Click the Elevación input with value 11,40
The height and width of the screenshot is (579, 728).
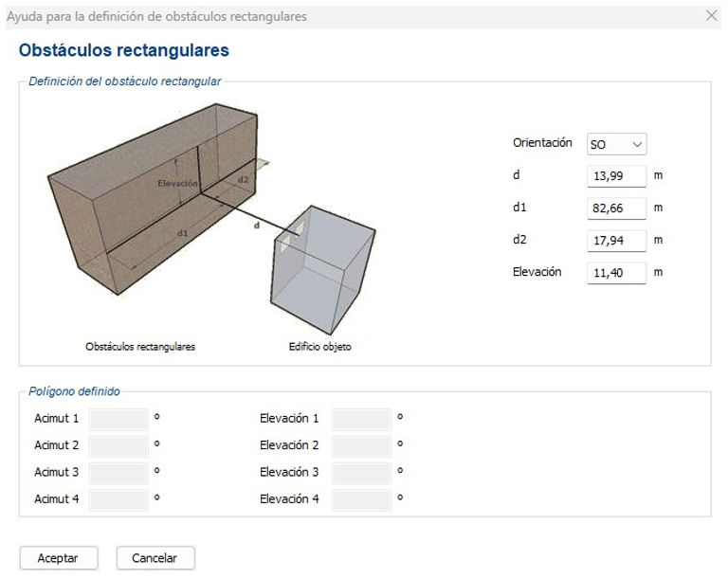616,273
